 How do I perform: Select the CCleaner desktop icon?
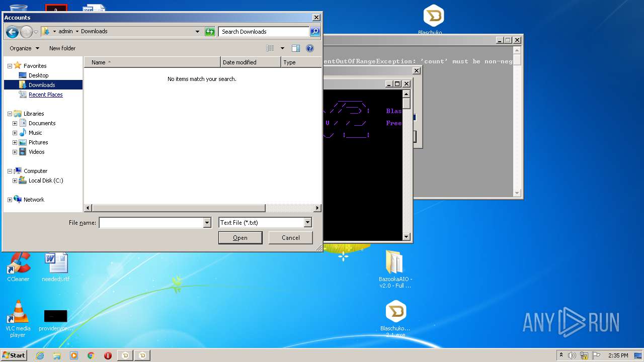pos(18,267)
